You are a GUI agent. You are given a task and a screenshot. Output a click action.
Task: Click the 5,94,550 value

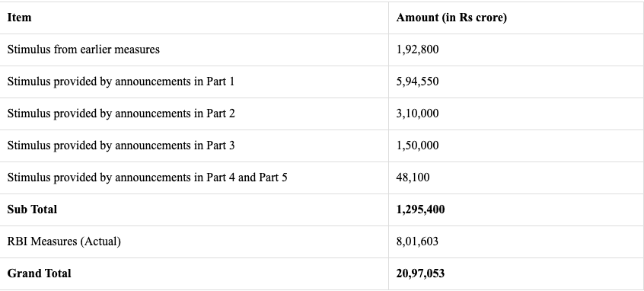click(x=417, y=82)
